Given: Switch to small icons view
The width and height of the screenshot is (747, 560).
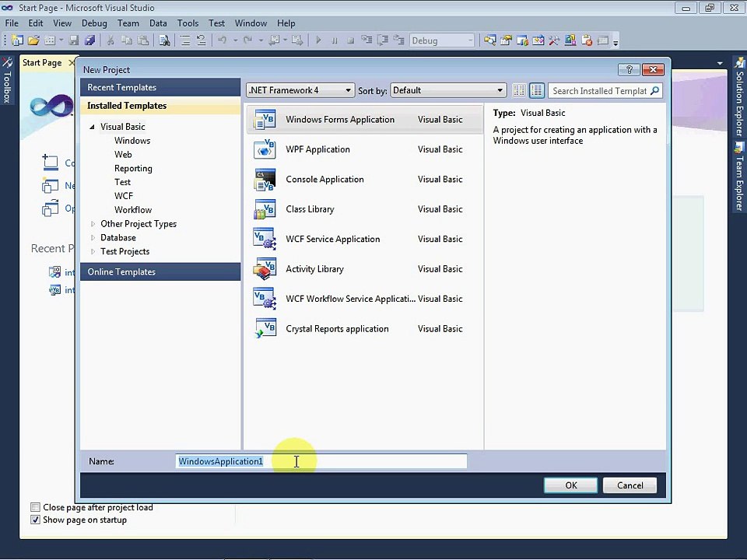Looking at the screenshot, I should 519,90.
